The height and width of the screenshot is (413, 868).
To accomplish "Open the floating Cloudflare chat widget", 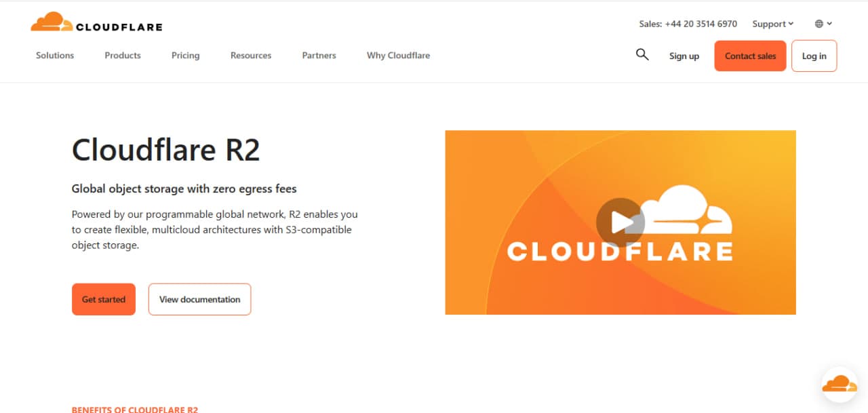I will (x=840, y=384).
